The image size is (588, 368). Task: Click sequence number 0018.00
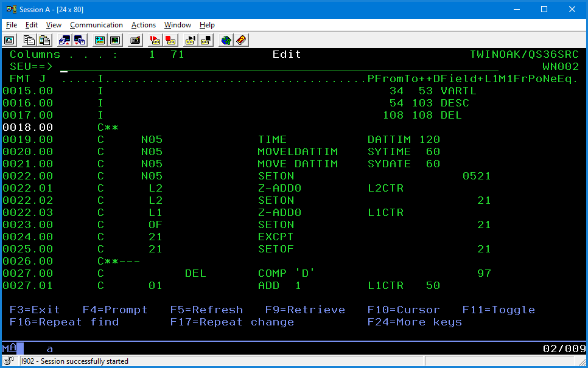point(28,127)
